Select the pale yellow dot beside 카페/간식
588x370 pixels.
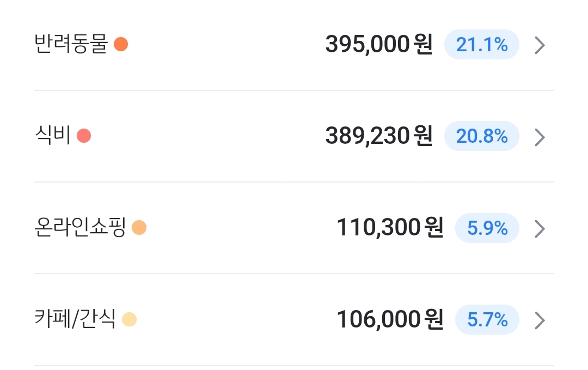tap(130, 319)
